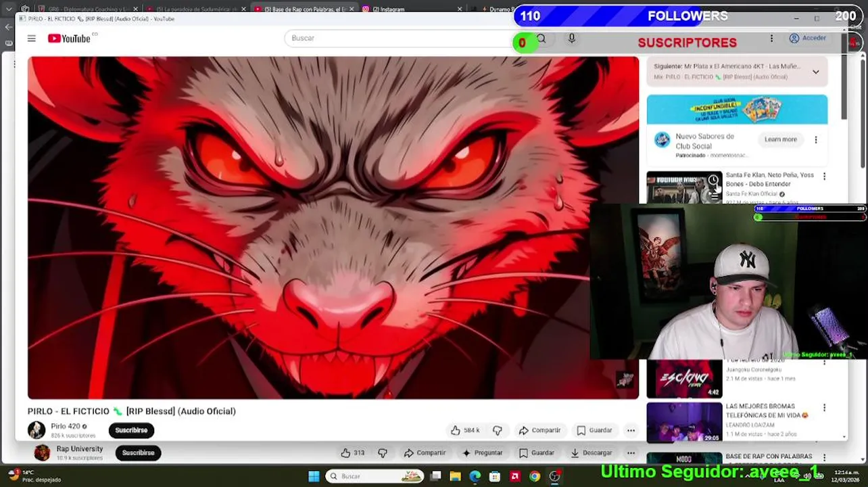Screen dimensions: 868x487
Task: Open the Pirlo 420 channel avatar
Action: (x=37, y=430)
